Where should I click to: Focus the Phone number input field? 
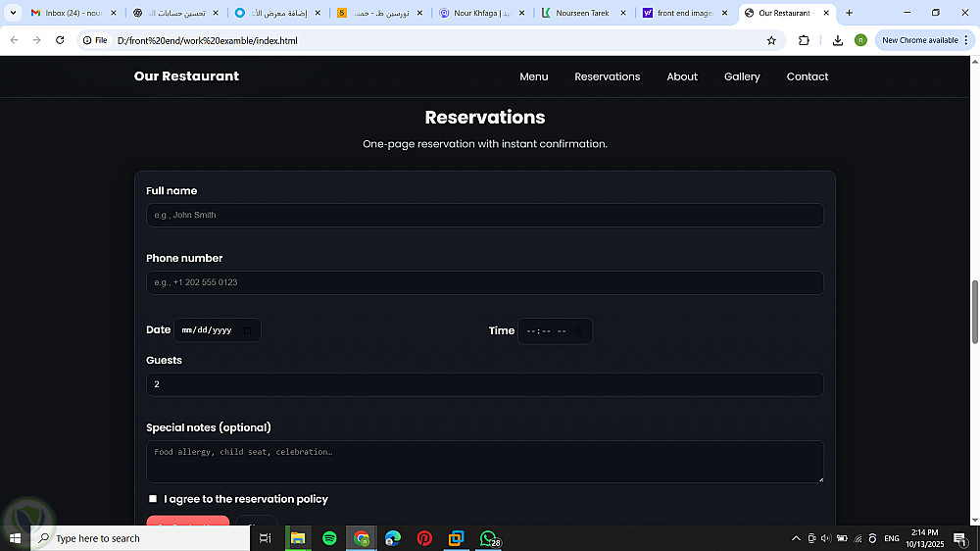[x=484, y=282]
